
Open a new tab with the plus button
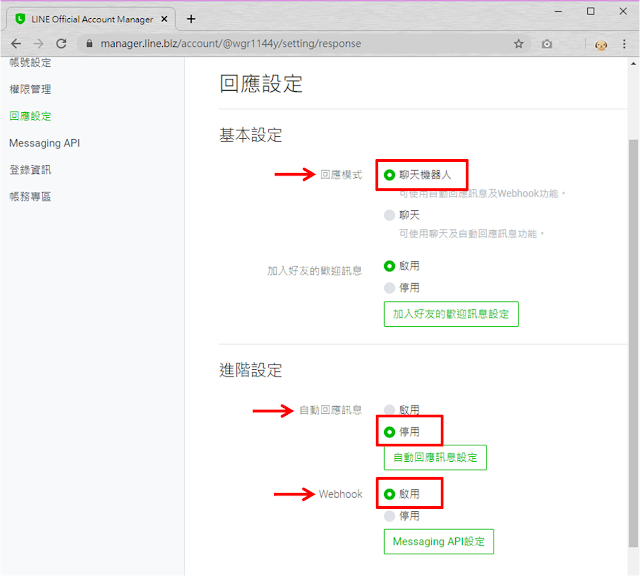click(x=191, y=19)
